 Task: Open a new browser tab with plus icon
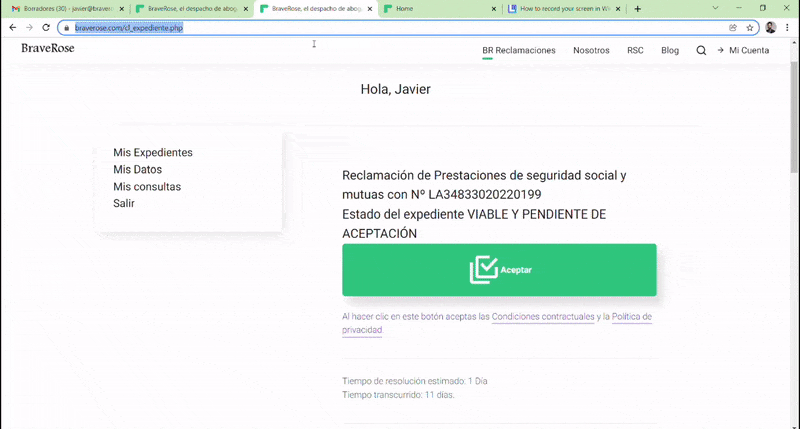(x=638, y=9)
